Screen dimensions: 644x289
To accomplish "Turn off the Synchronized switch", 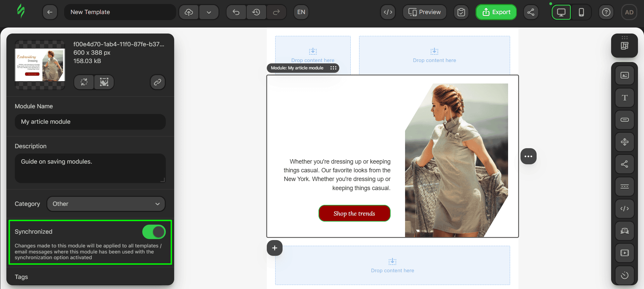I will pyautogui.click(x=154, y=232).
